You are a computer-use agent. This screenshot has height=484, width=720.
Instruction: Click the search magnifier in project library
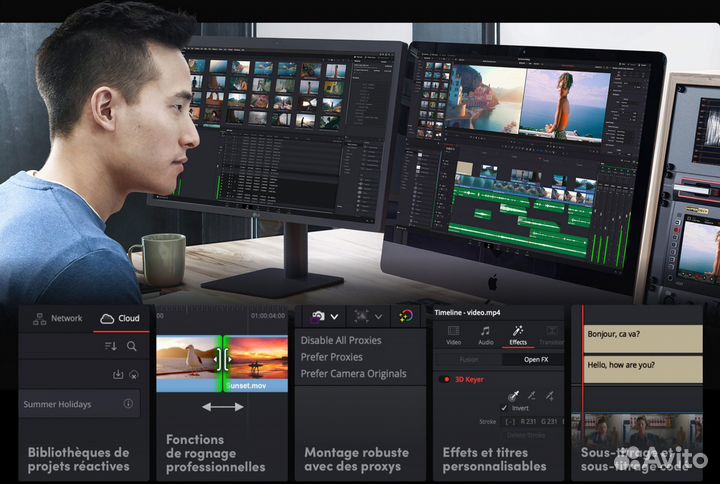(132, 346)
